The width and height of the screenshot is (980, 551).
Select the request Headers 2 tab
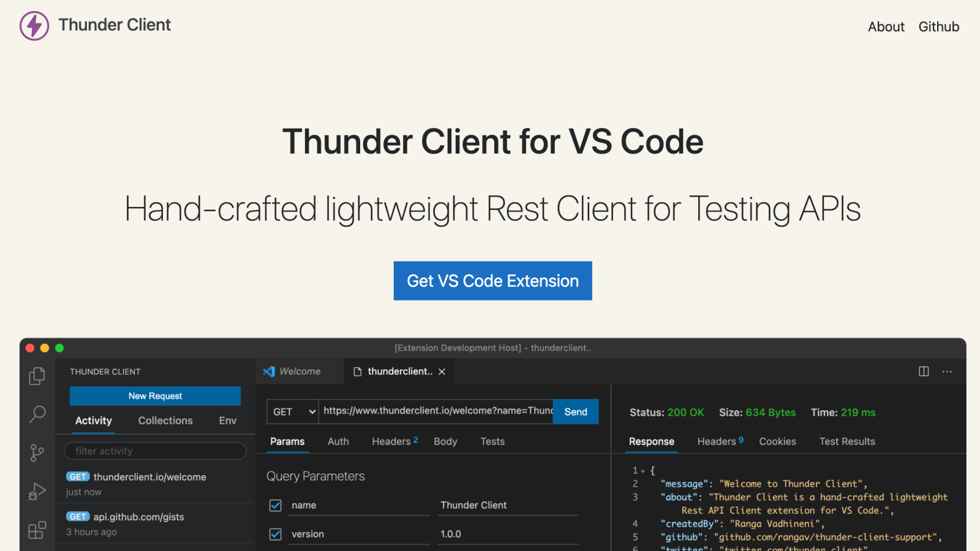(x=395, y=441)
